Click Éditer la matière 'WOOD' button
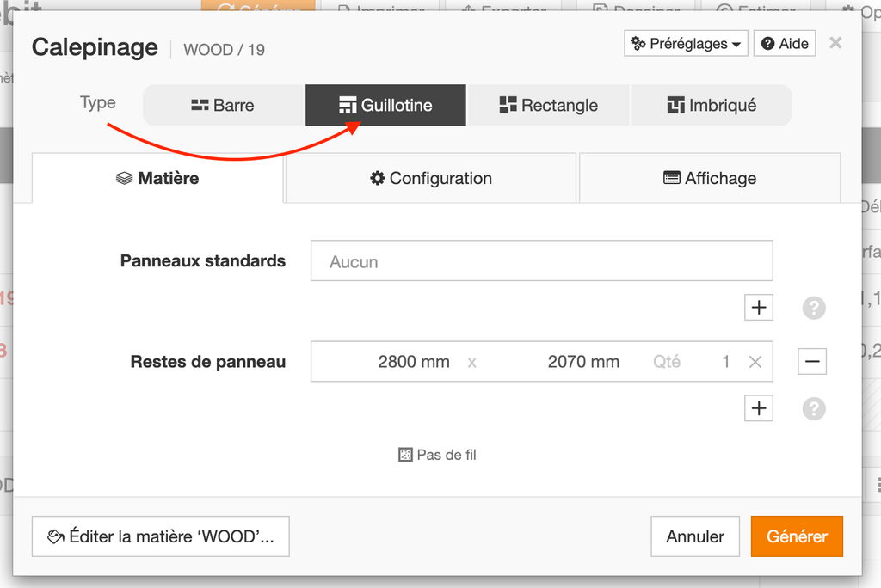This screenshot has width=881, height=588. click(x=160, y=536)
